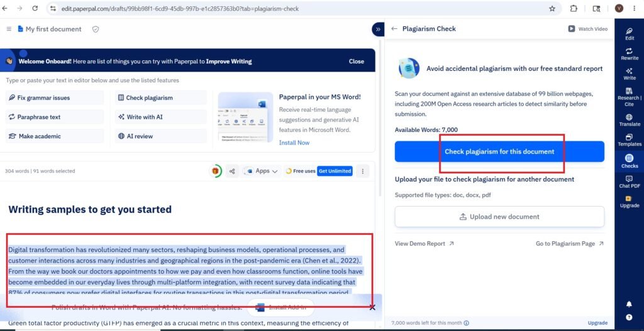Click the info icon beside words left

click(466, 323)
